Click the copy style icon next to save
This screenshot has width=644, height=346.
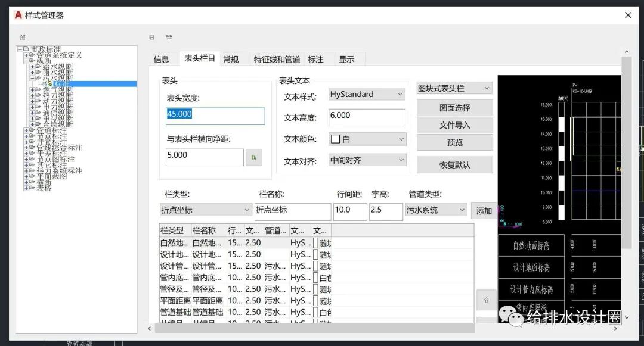[x=170, y=37]
